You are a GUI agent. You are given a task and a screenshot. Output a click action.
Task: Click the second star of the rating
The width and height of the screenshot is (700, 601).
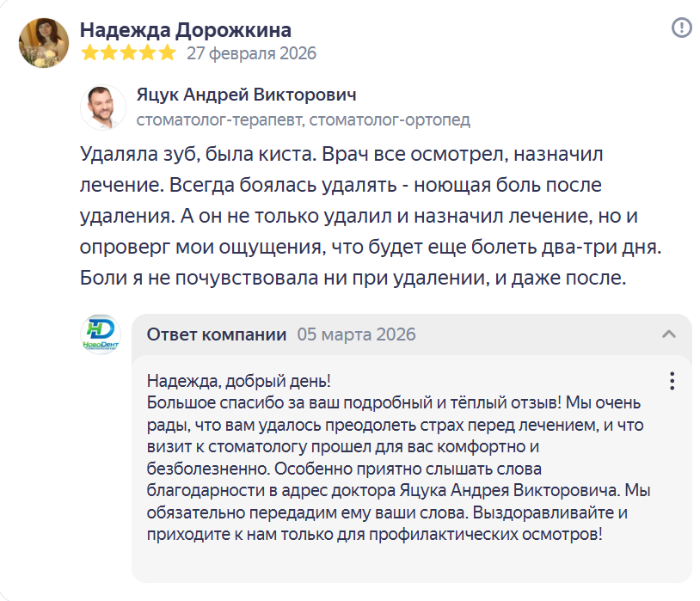(x=108, y=53)
